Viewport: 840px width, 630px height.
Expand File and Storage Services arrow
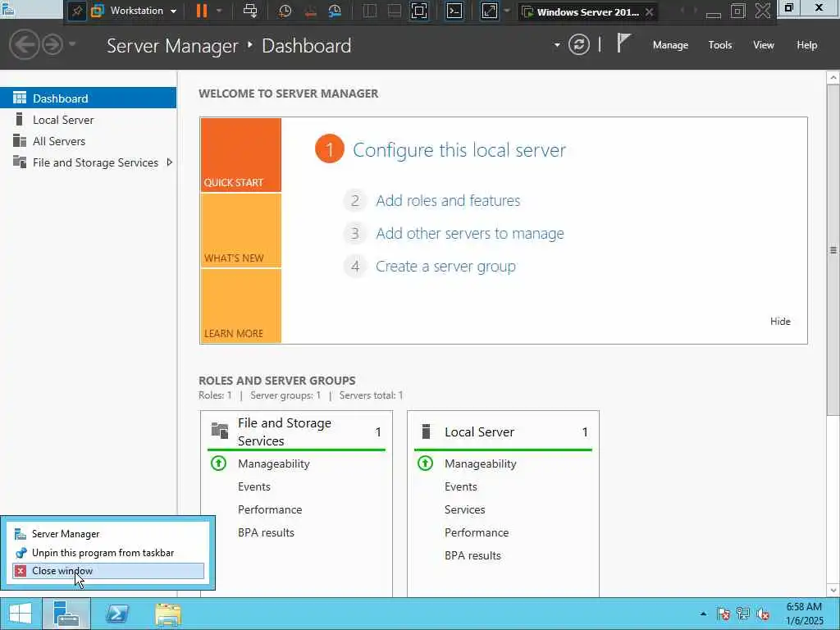coord(169,162)
